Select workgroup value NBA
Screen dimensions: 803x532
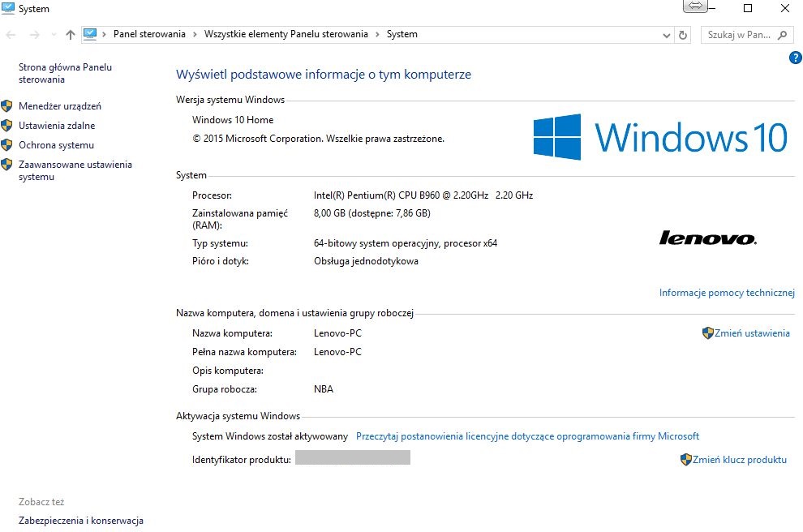click(323, 389)
